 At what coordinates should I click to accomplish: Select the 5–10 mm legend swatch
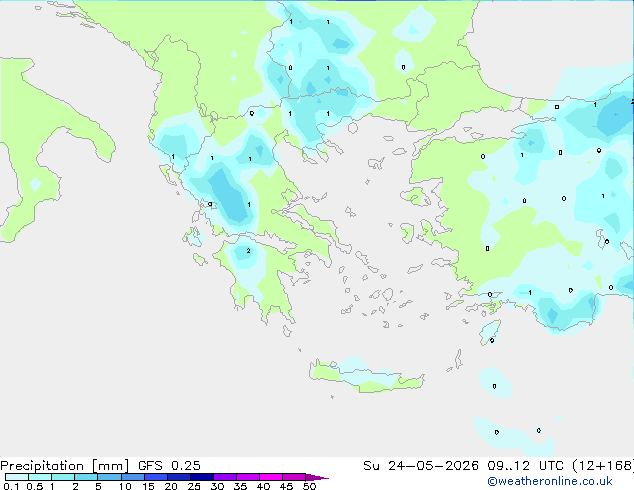pyautogui.click(x=109, y=477)
